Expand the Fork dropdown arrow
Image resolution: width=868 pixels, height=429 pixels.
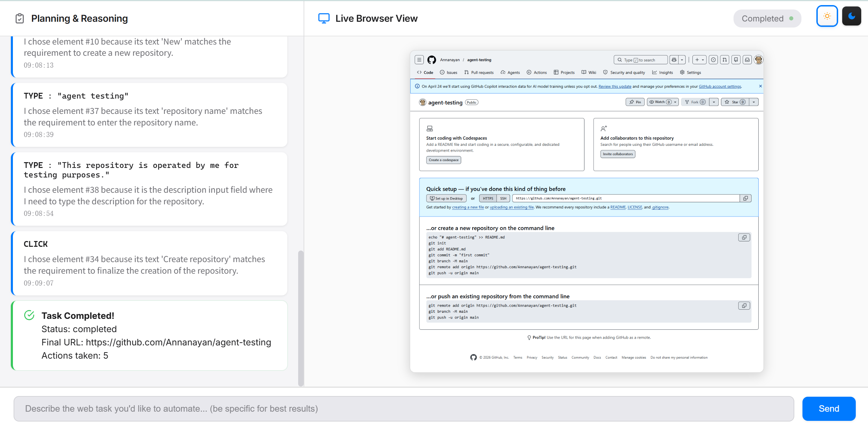pos(714,102)
